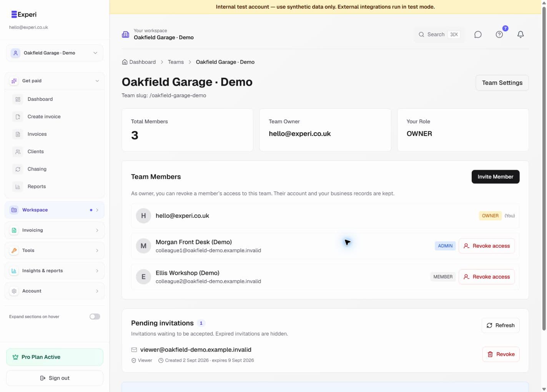Open the notifications bell

(x=520, y=35)
